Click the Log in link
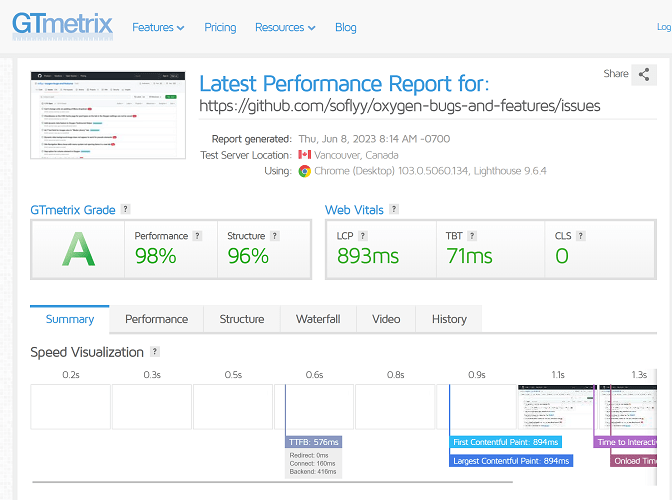This screenshot has width=672, height=500. [664, 27]
